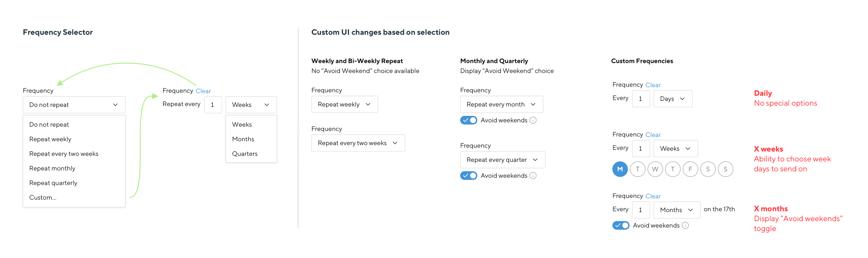Clear the weekly custom frequency
Screen dimensions: 868x258
(x=653, y=135)
